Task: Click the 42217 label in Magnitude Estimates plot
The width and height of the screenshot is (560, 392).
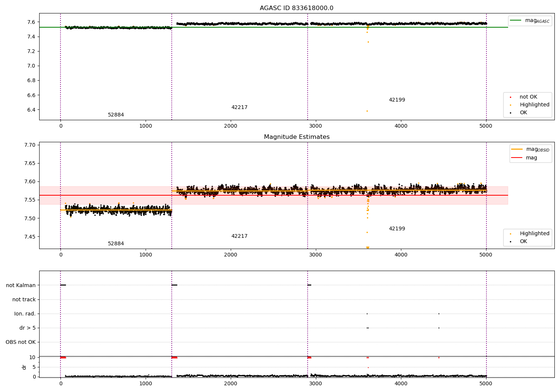Action: pos(239,236)
